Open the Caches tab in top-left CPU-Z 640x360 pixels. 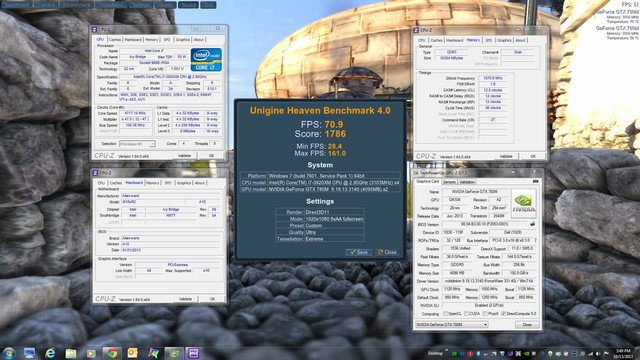click(115, 40)
